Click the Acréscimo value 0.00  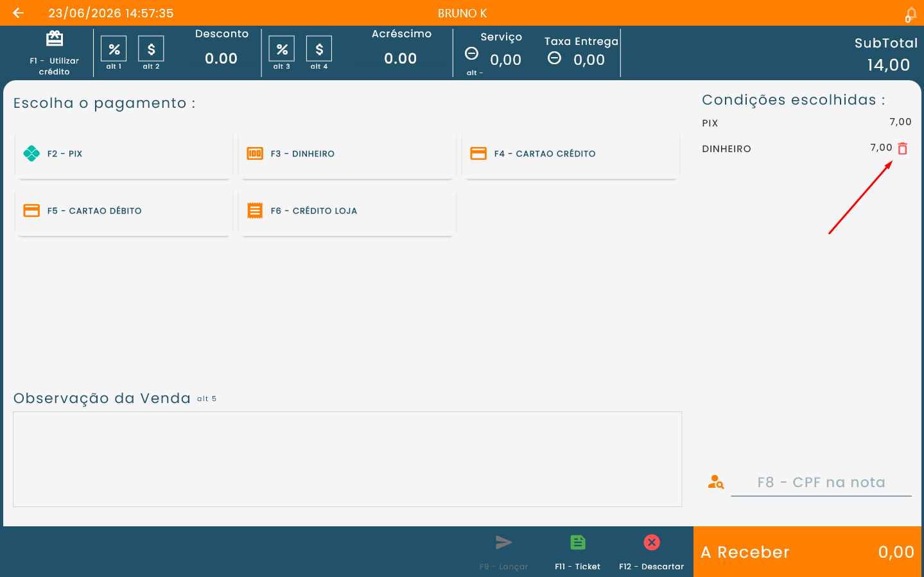pos(401,58)
